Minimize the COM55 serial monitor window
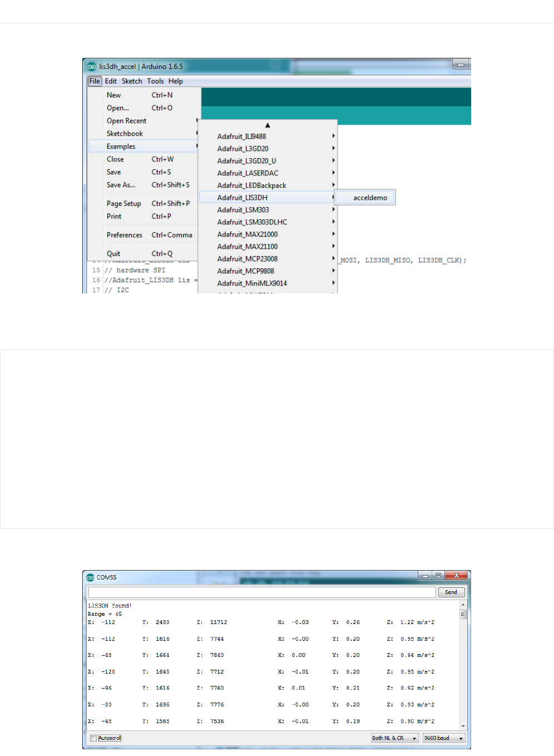The width and height of the screenshot is (554, 756). coord(426,576)
